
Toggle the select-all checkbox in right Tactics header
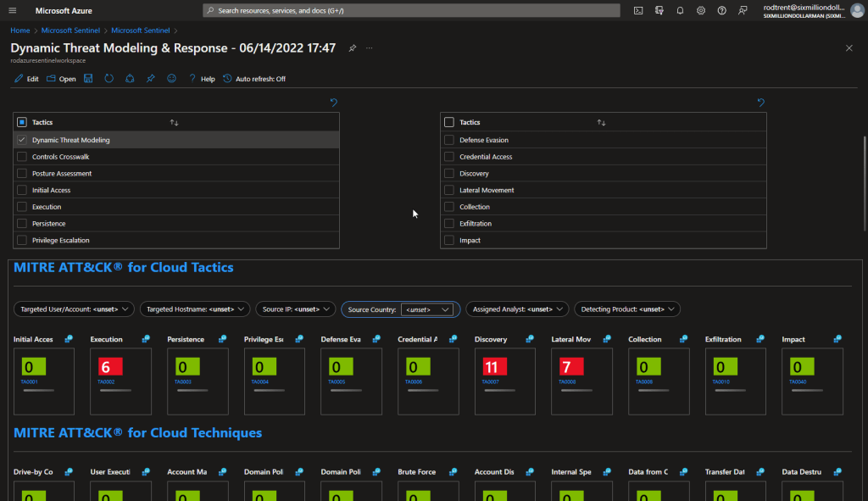tap(449, 122)
